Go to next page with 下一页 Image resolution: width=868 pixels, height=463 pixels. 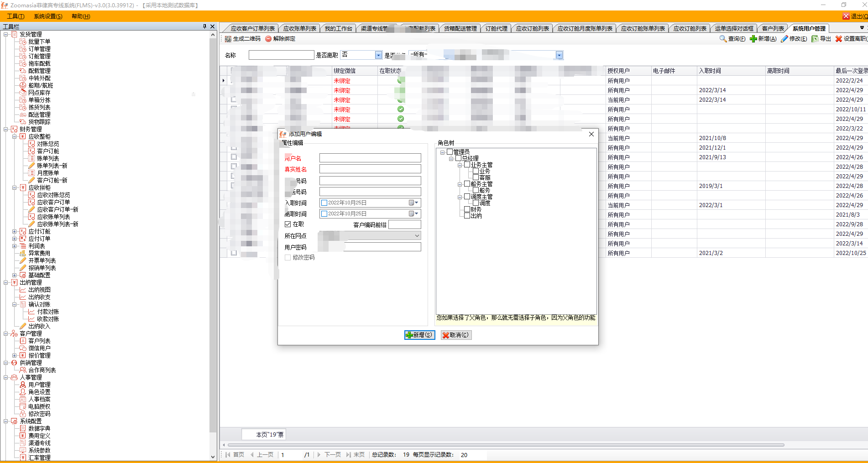(x=332, y=455)
